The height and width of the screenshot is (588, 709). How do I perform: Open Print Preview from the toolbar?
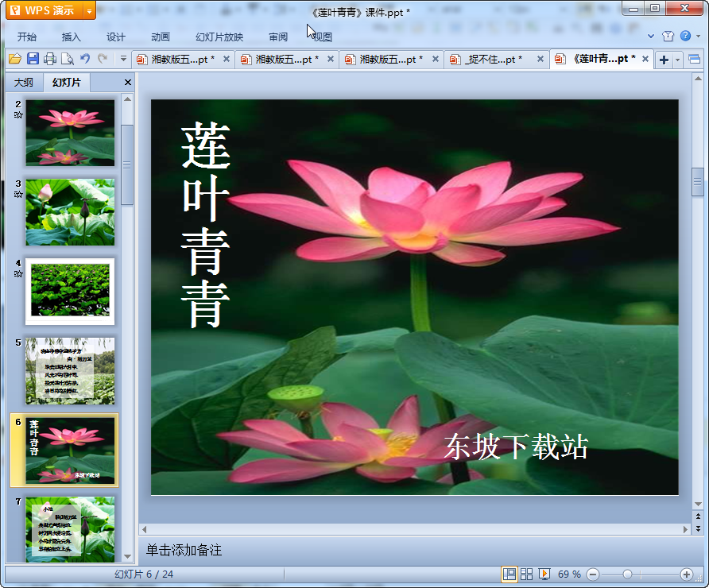pyautogui.click(x=68, y=59)
